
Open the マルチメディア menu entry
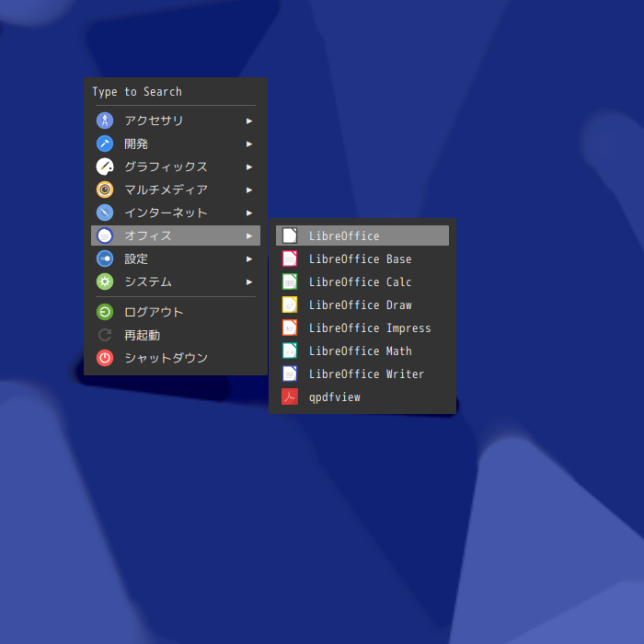pyautogui.click(x=176, y=190)
